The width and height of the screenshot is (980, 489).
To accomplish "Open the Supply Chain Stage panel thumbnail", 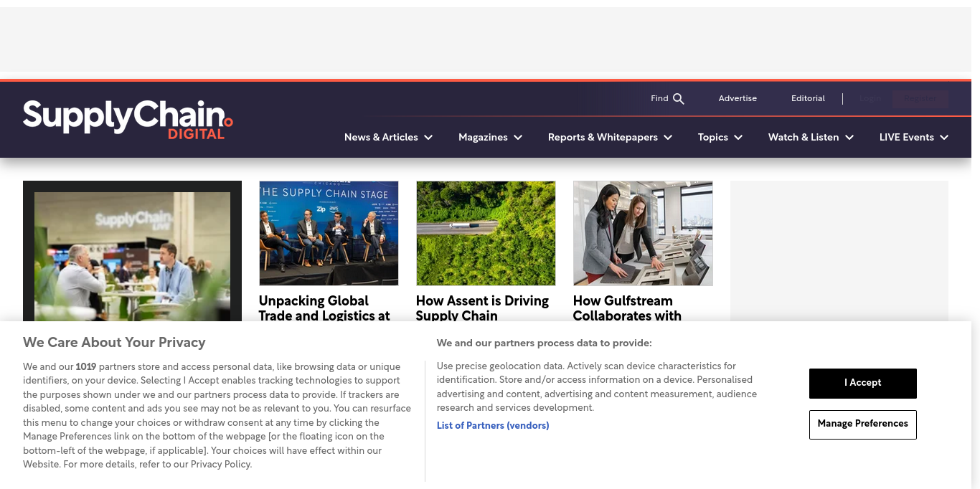I will (329, 233).
